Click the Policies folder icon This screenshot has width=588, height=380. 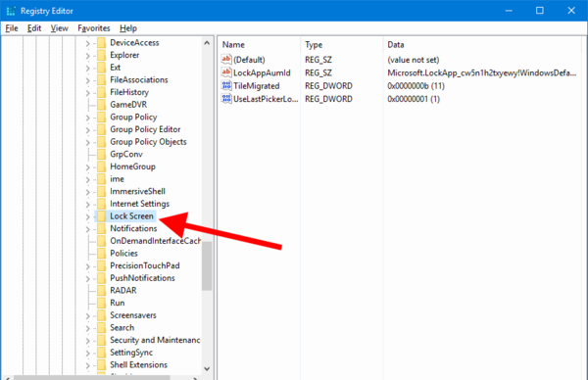coord(101,254)
